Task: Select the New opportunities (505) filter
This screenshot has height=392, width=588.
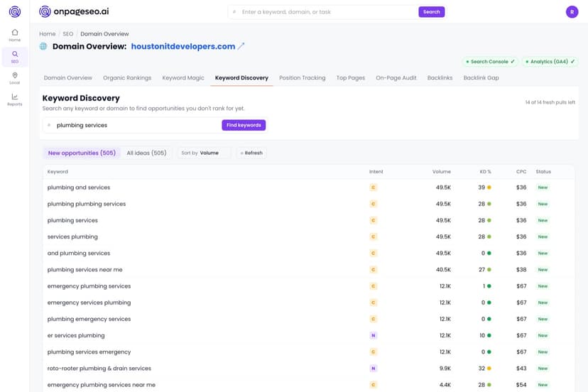Action: point(82,153)
